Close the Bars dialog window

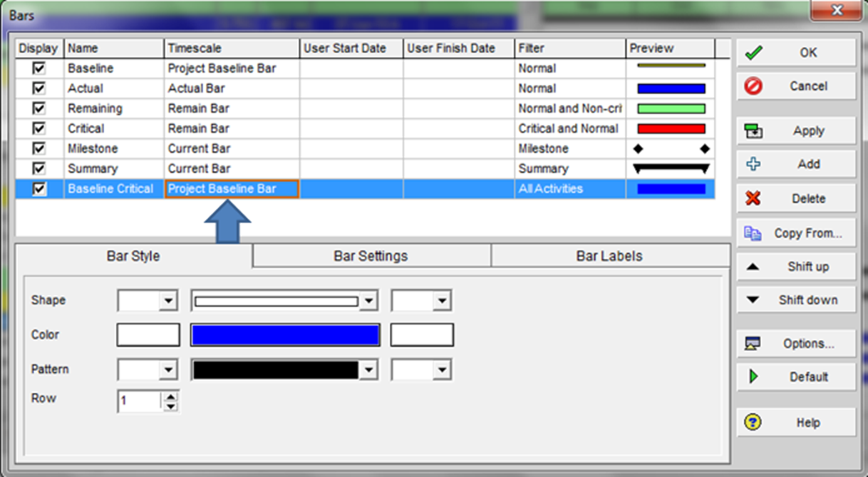click(x=837, y=11)
